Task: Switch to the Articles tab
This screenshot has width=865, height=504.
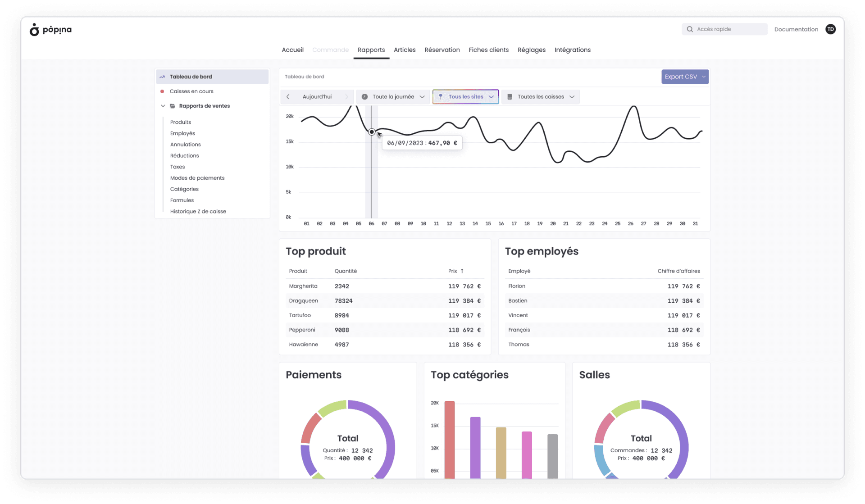Action: click(x=404, y=50)
